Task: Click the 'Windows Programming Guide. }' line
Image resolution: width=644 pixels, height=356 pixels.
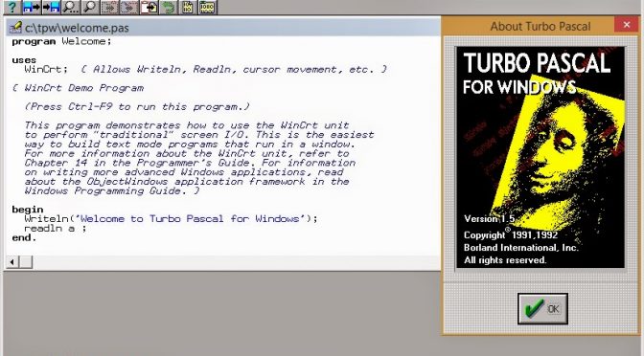Action: [x=112, y=190]
